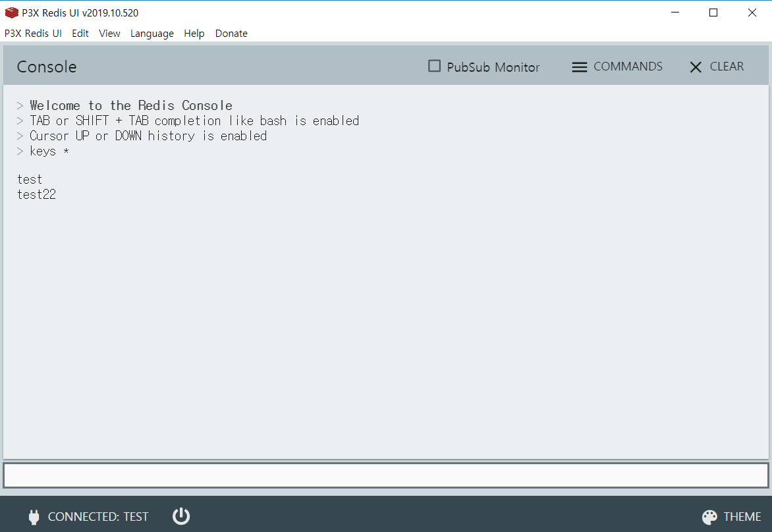Click the Console heading text
This screenshot has height=532, width=772.
[x=47, y=66]
